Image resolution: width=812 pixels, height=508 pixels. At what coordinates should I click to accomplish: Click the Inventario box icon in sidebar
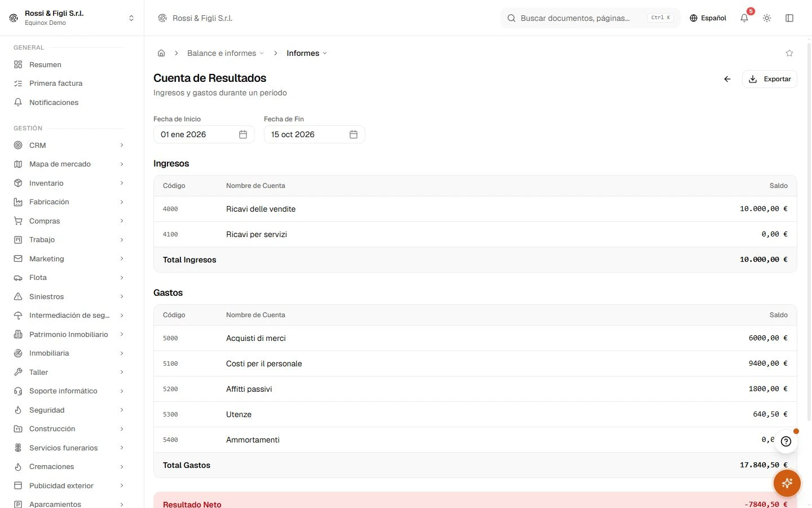[18, 183]
